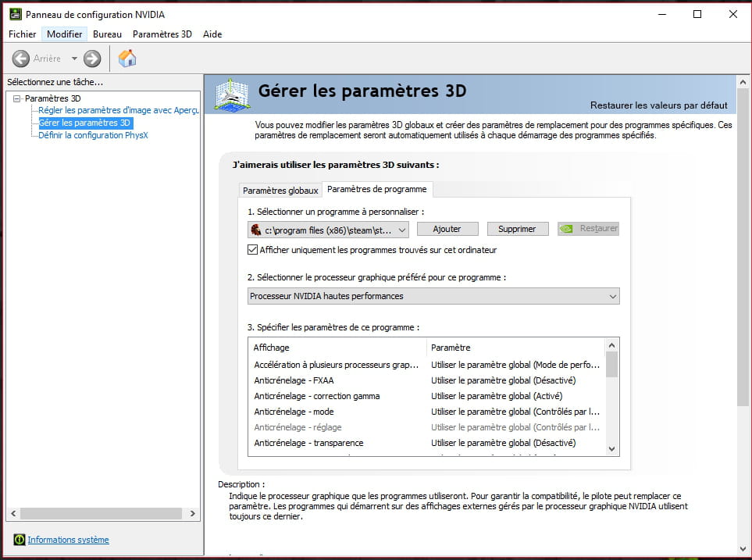The width and height of the screenshot is (752, 560).
Task: Click left panel scroll left arrow
Action: 13,513
